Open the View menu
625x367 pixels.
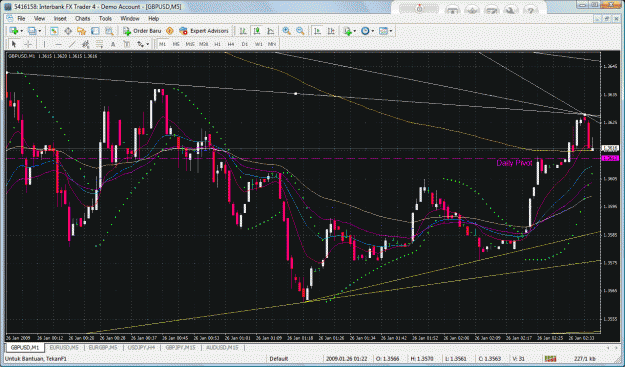tap(39, 19)
